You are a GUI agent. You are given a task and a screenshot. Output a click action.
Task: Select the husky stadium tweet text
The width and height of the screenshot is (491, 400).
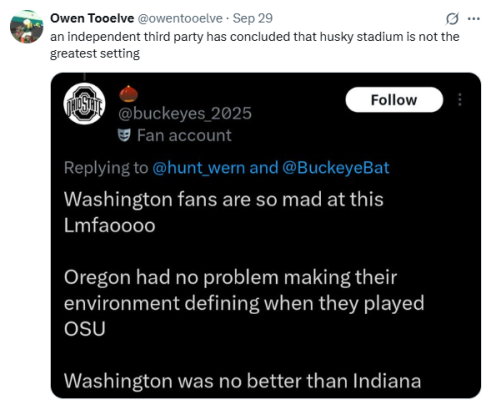(255, 45)
